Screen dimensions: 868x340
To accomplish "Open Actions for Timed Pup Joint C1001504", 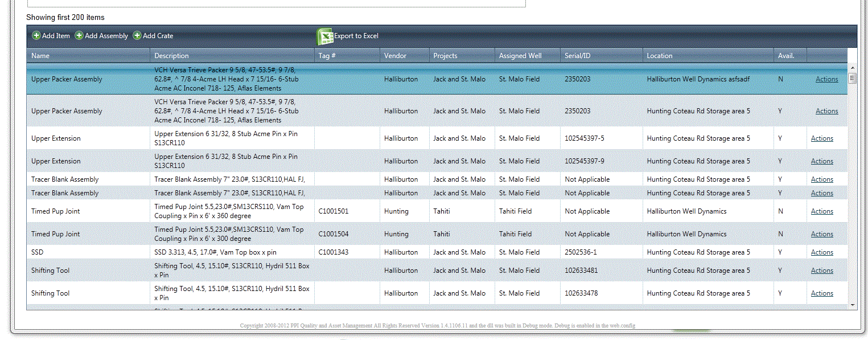I will pos(822,234).
